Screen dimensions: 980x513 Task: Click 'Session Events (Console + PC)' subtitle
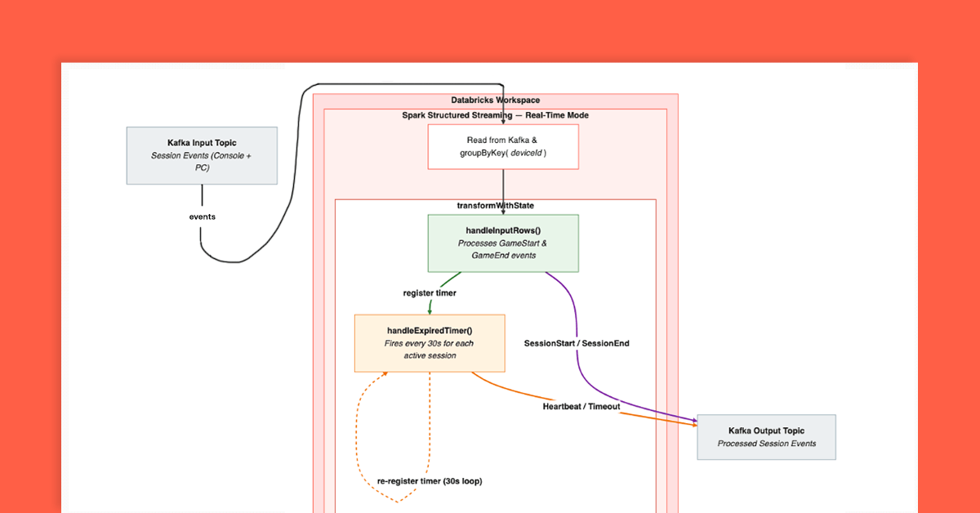click(x=202, y=162)
